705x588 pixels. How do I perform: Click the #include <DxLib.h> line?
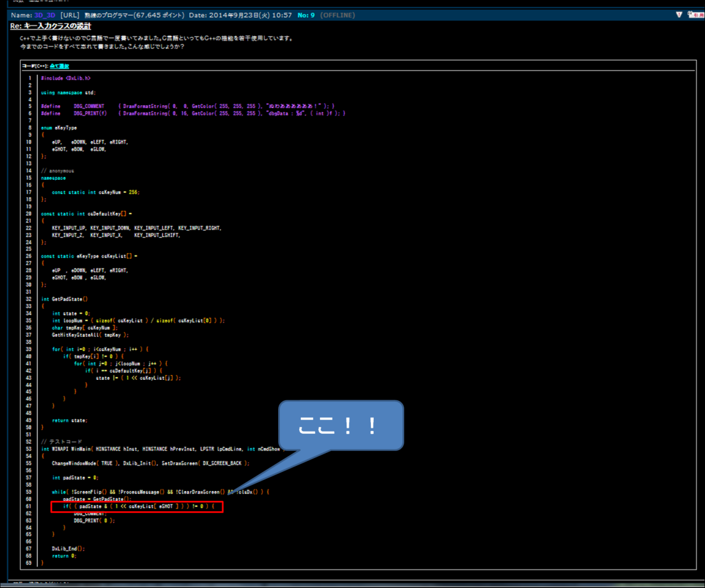point(66,79)
